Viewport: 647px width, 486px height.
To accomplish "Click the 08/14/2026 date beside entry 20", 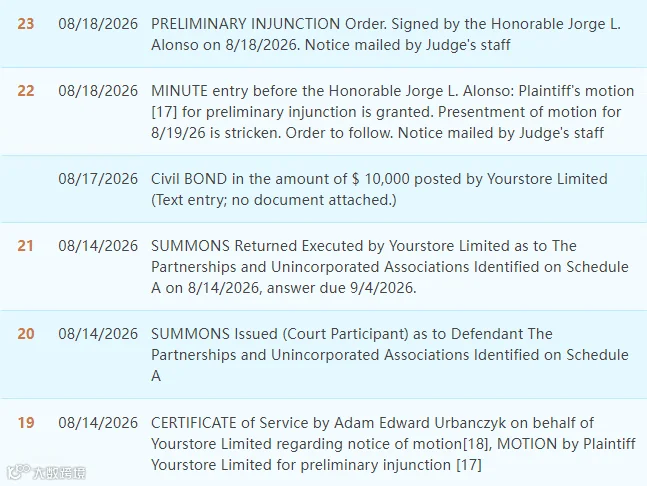I will 98,334.
